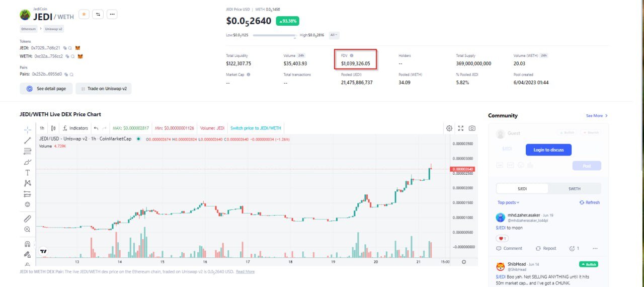Screen dimensions: 644x287
Task: Open mhd.zaher.asaker's profile avatar
Action: tap(501, 218)
